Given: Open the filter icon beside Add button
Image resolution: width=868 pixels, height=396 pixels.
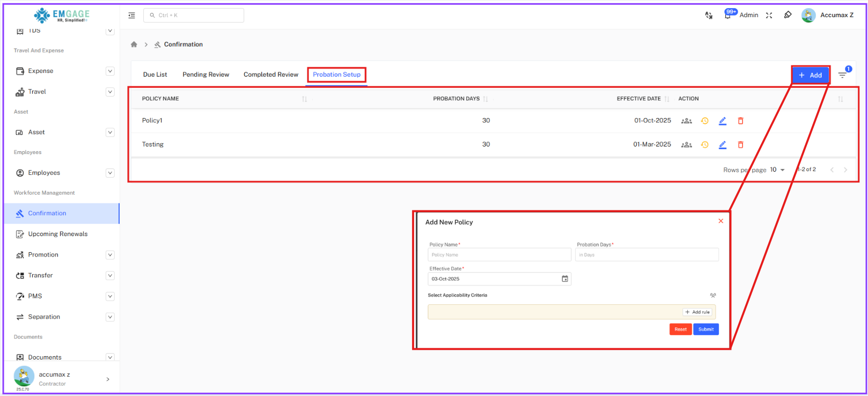Looking at the screenshot, I should tap(842, 75).
